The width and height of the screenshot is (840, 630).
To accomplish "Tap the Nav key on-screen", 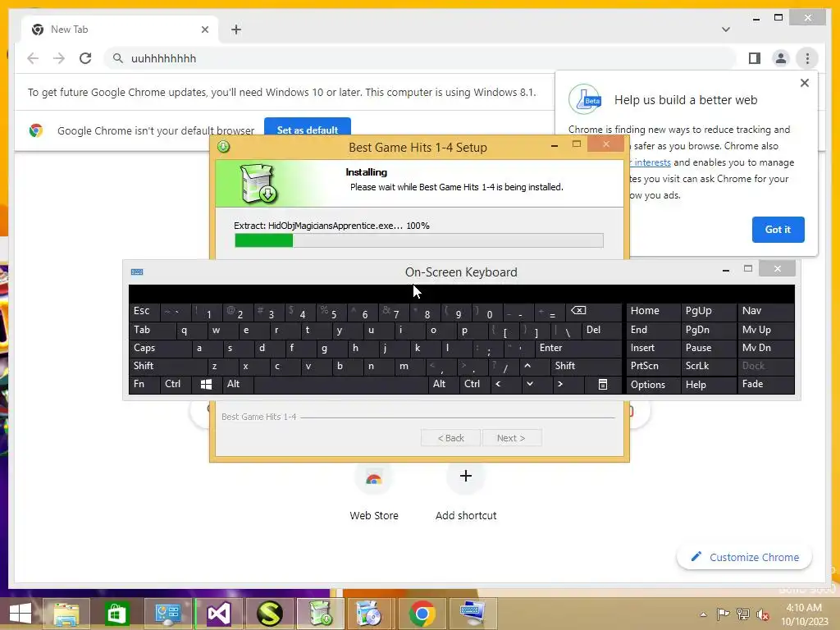I will coord(765,312).
